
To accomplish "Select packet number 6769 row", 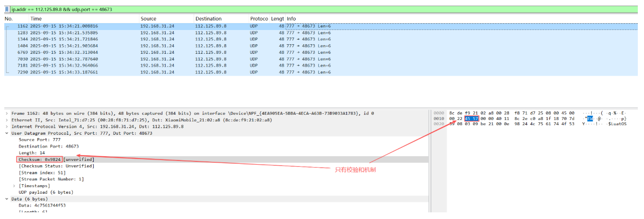I will click(x=321, y=52).
